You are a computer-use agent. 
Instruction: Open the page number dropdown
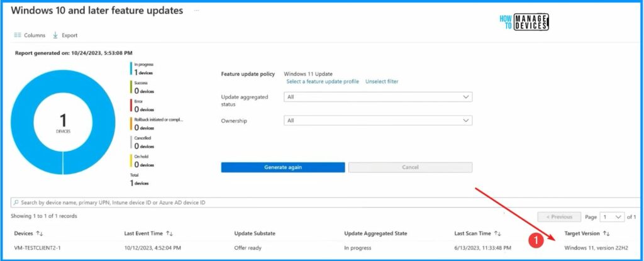[x=612, y=216]
